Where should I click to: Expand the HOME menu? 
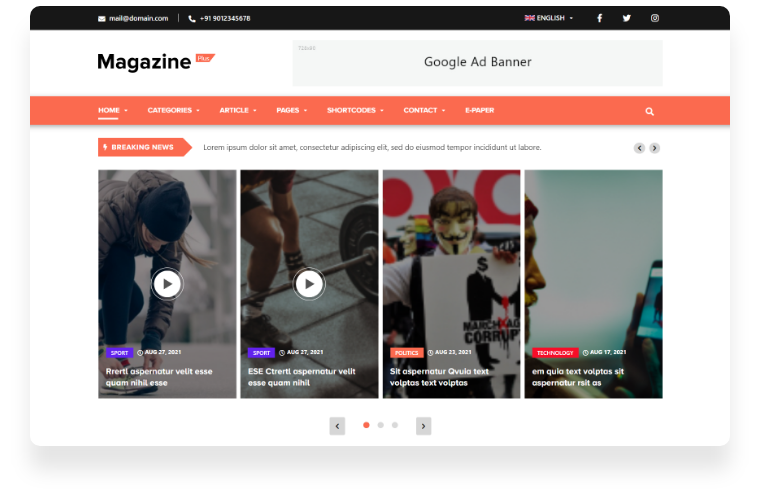point(113,110)
